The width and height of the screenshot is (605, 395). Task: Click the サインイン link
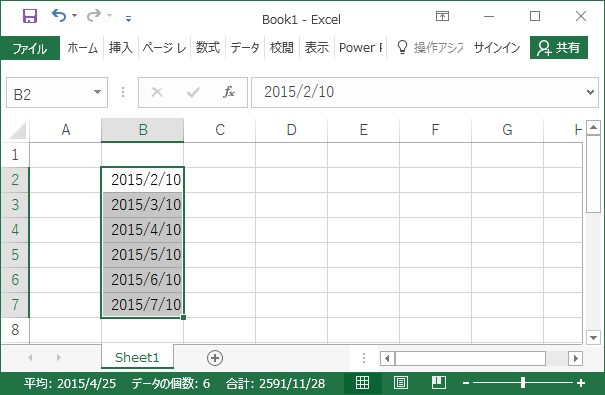click(x=497, y=48)
